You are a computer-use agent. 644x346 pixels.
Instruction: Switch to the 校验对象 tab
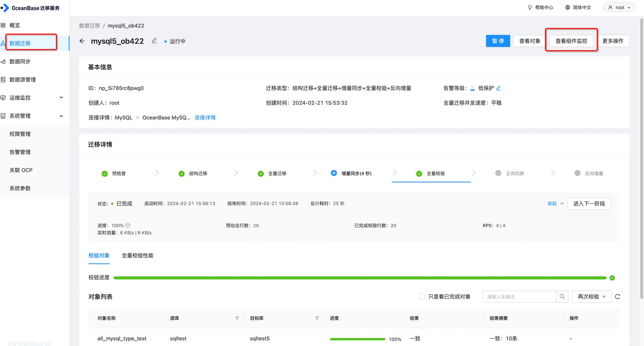point(99,256)
